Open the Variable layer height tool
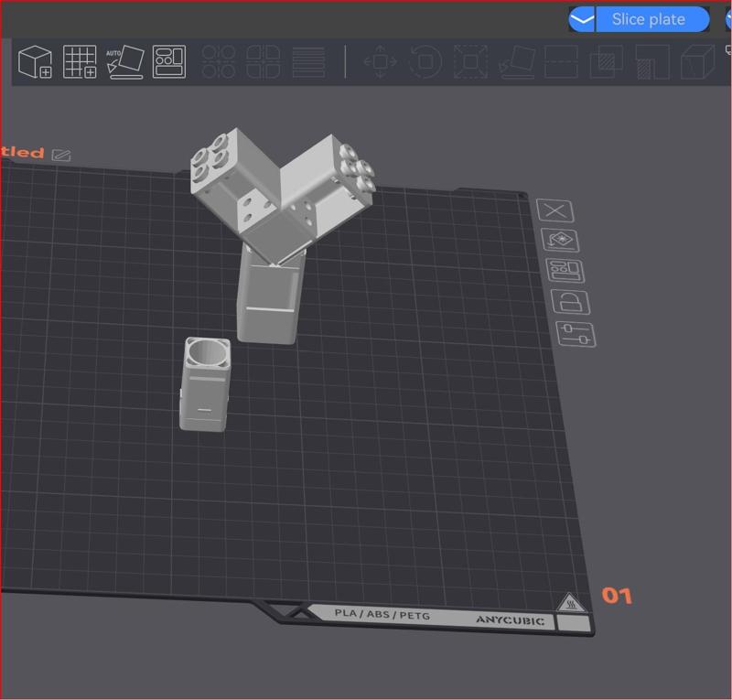 [308, 61]
